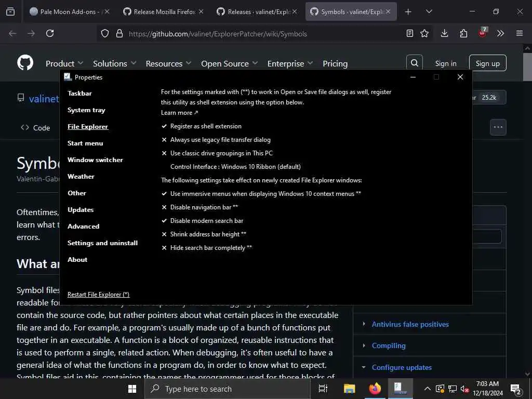Select Weather section in Properties
This screenshot has width=532, height=399.
pyautogui.click(x=81, y=177)
